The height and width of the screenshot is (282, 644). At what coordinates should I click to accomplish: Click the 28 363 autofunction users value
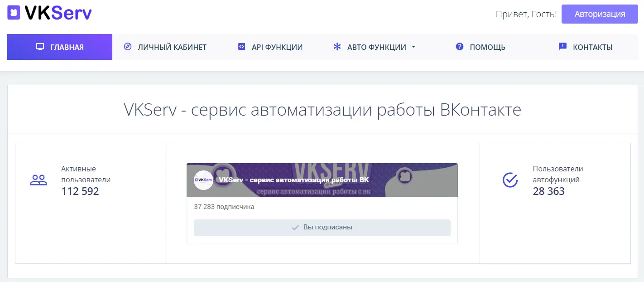coord(549,191)
